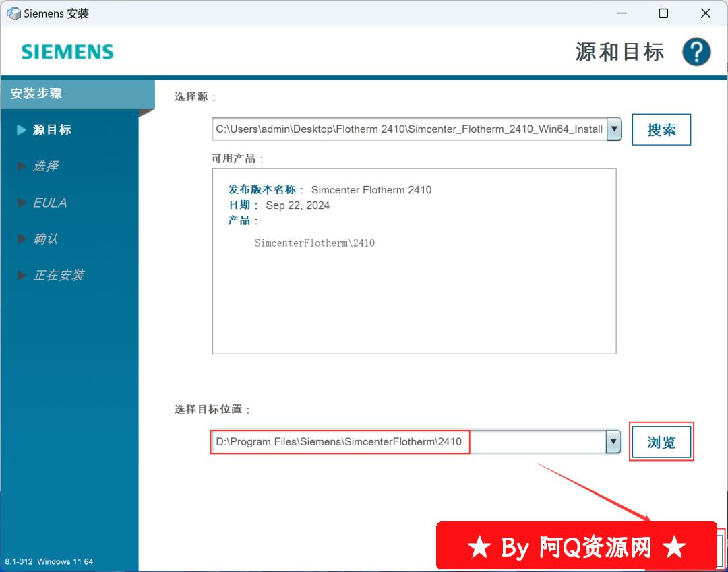
Task: Select the EULA installation step
Action: tap(50, 203)
